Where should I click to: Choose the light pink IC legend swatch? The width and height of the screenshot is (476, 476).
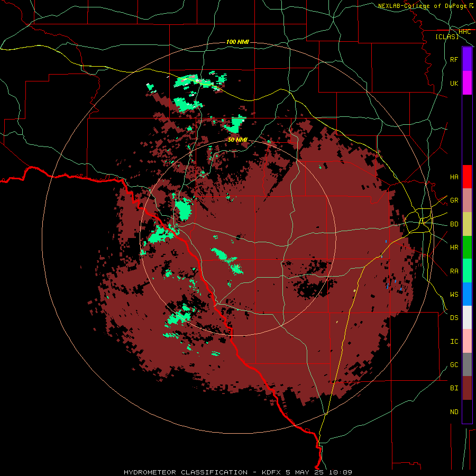(467, 341)
